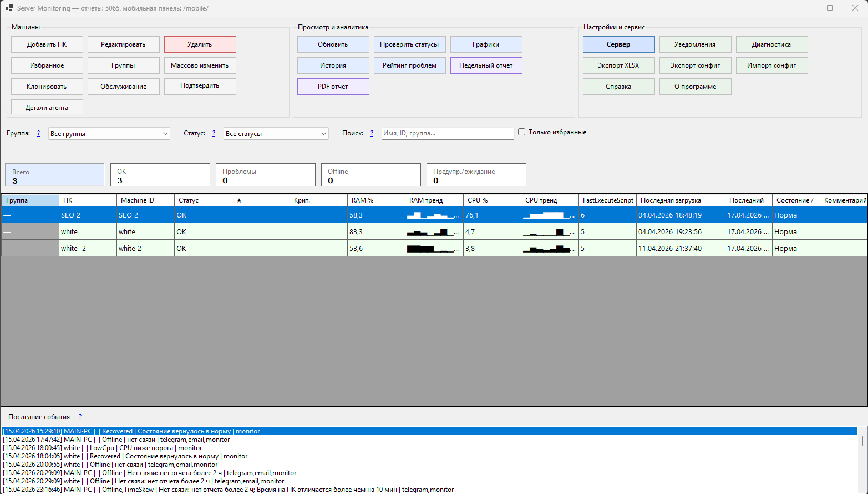Sort table by RAM % column
The image size is (868, 494).
tap(363, 200)
